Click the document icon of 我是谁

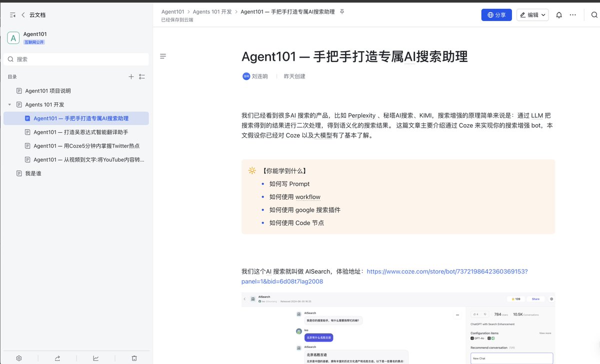point(19,173)
